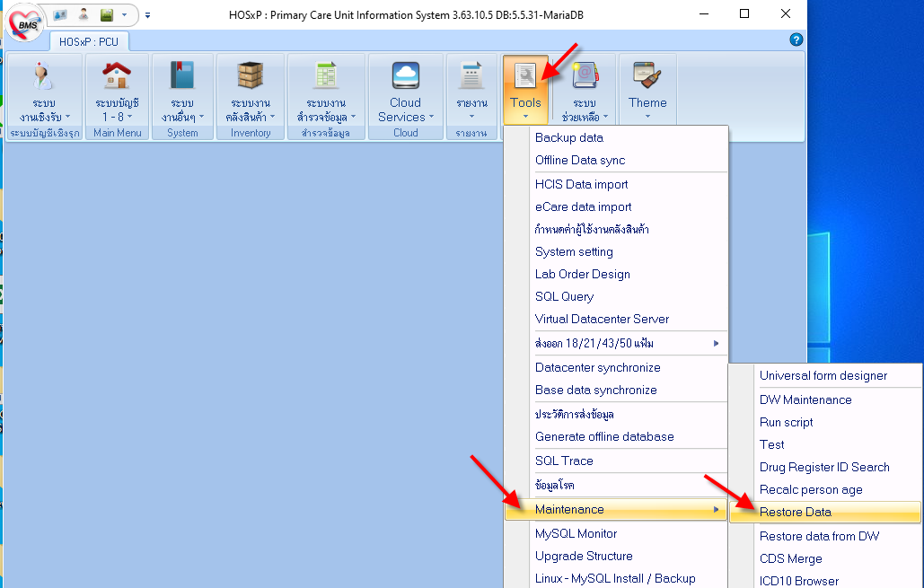Viewport: 924px width, 588px height.
Task: Open Virtual Datacenter Server
Action: [616, 319]
